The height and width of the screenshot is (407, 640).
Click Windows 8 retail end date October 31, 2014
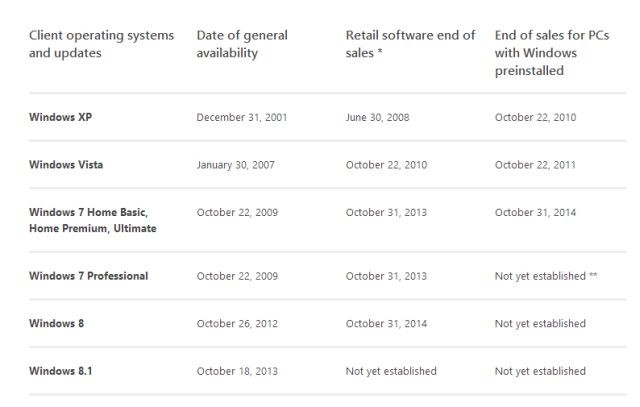point(386,323)
